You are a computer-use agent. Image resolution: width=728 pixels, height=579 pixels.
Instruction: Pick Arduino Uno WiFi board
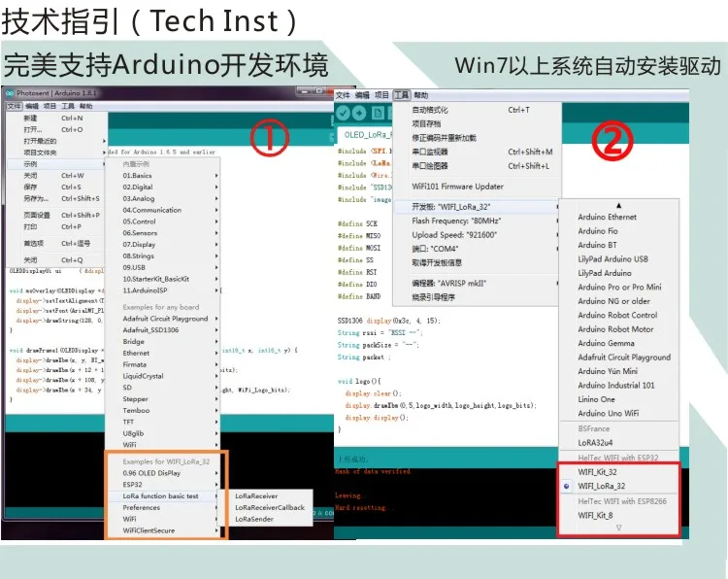[x=608, y=413]
